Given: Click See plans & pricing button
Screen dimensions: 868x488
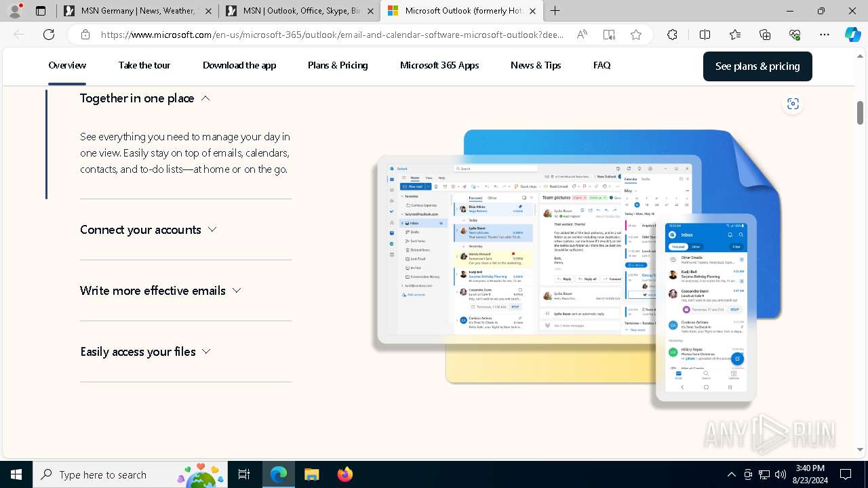Looking at the screenshot, I should (757, 66).
